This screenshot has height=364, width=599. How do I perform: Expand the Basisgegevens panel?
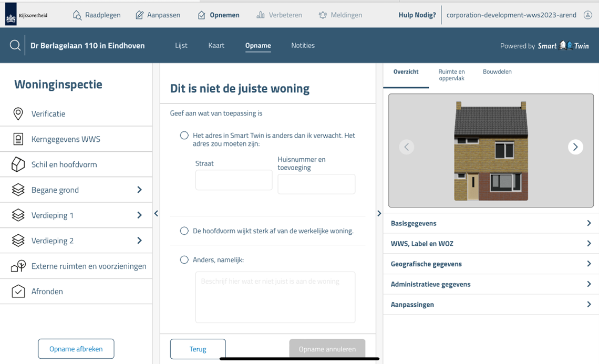(x=588, y=223)
